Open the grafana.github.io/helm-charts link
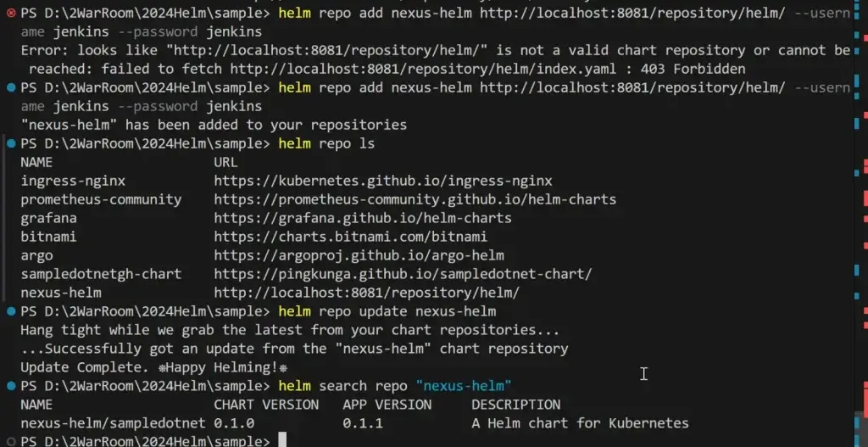868x447 pixels. [363, 218]
